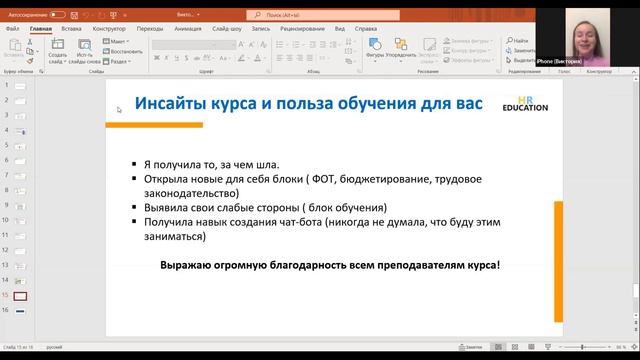Open the Файл menu

[x=13, y=29]
